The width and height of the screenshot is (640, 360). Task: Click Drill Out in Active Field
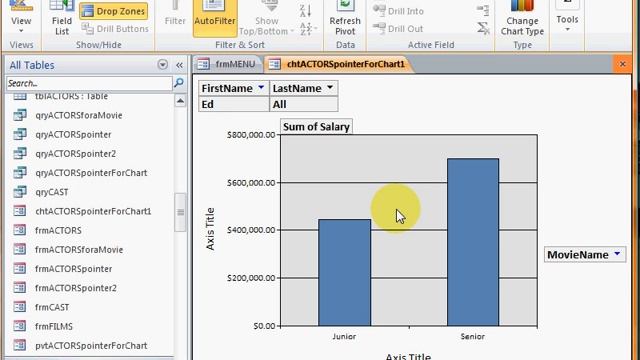tap(398, 29)
